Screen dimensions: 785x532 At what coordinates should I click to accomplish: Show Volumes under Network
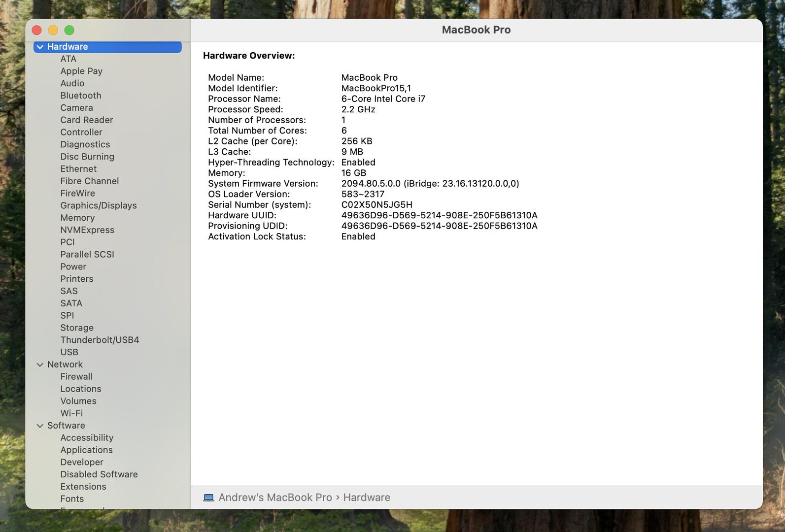(x=78, y=401)
